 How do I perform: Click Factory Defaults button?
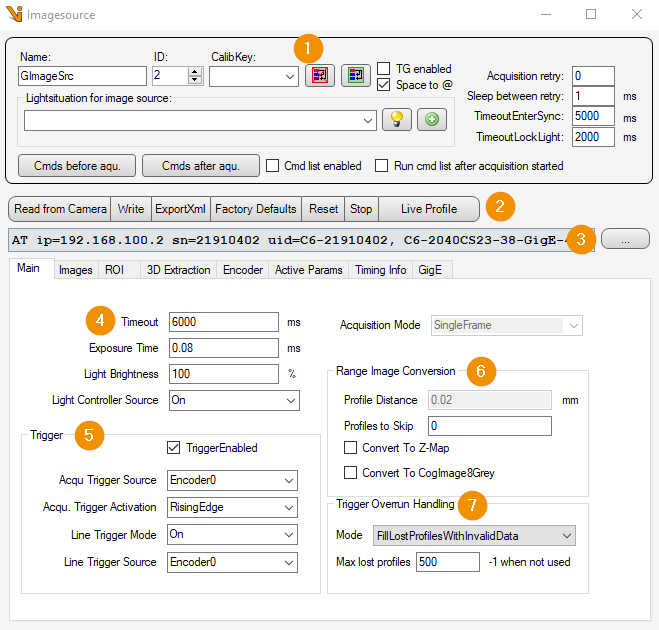point(256,209)
